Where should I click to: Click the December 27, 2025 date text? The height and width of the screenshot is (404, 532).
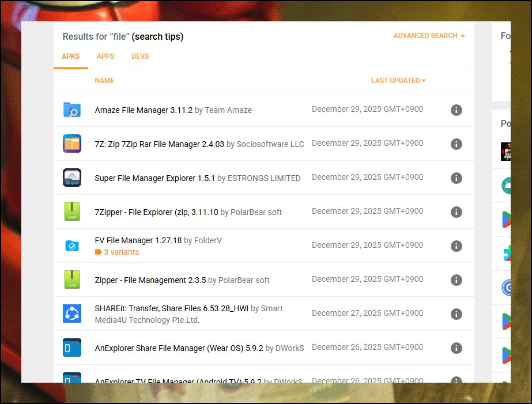point(368,313)
